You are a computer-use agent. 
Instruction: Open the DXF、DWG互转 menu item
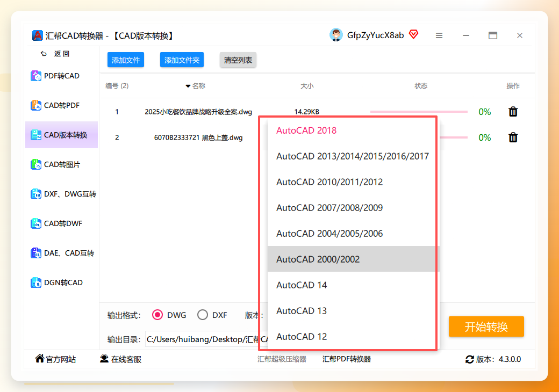(x=62, y=194)
